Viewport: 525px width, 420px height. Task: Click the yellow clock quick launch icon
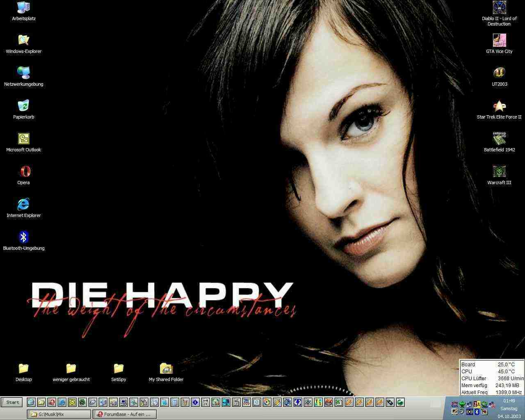click(x=72, y=402)
